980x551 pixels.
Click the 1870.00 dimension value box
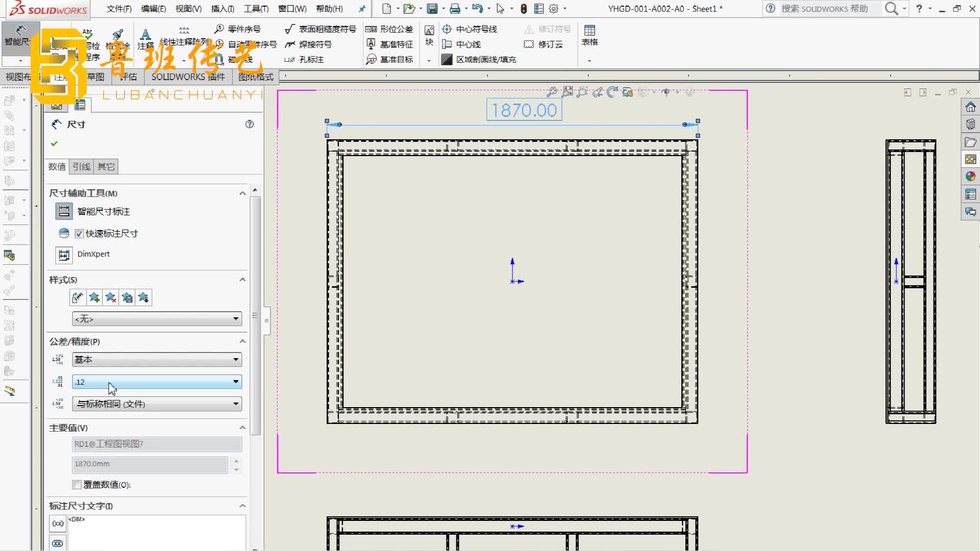tap(524, 110)
